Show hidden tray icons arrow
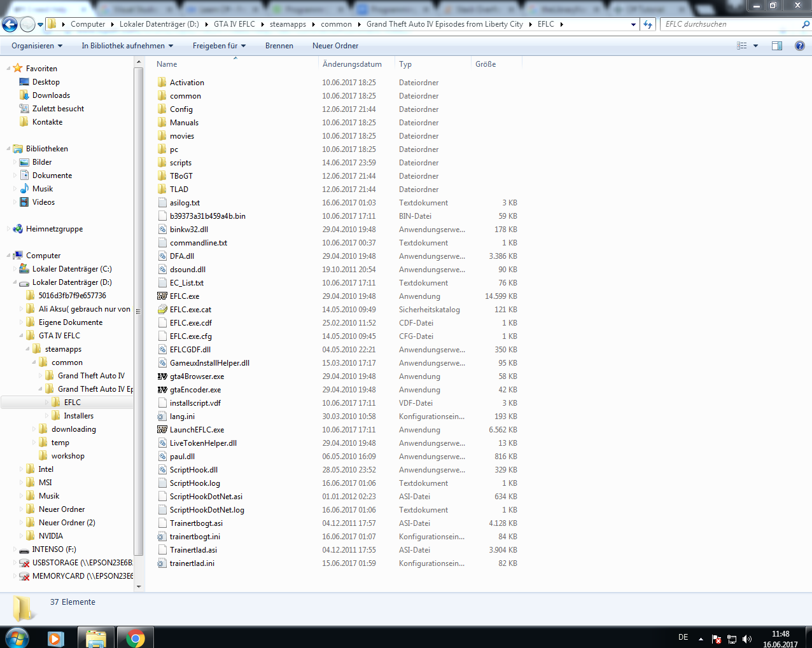 [701, 639]
